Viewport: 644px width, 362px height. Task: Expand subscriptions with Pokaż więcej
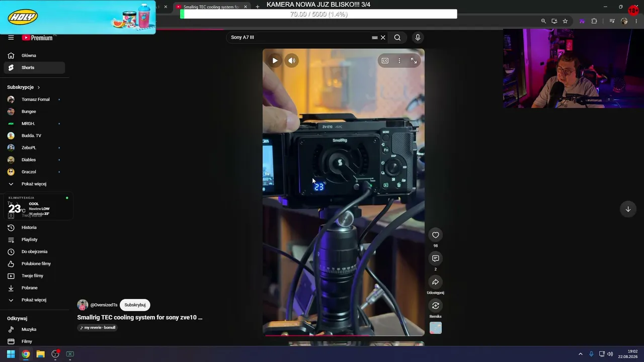35,184
